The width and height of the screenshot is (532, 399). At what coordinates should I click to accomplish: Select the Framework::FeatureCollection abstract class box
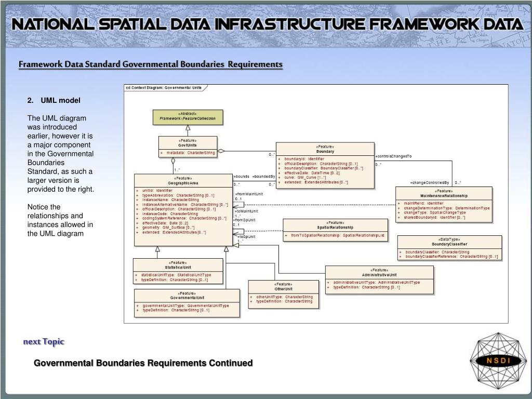pos(188,117)
